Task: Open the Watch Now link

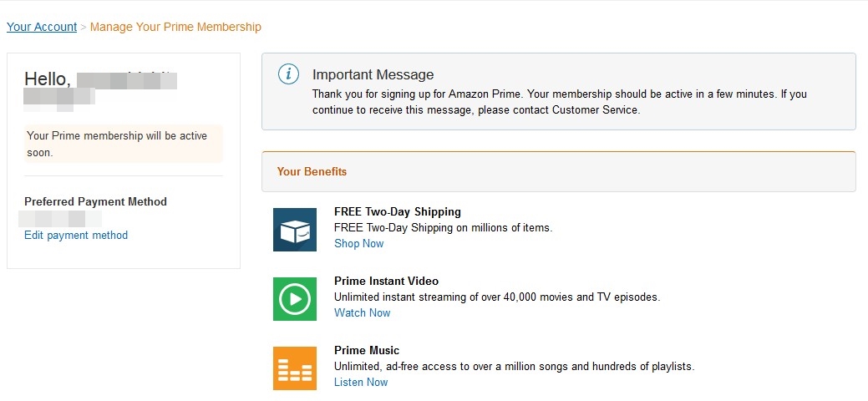Action: 362,312
